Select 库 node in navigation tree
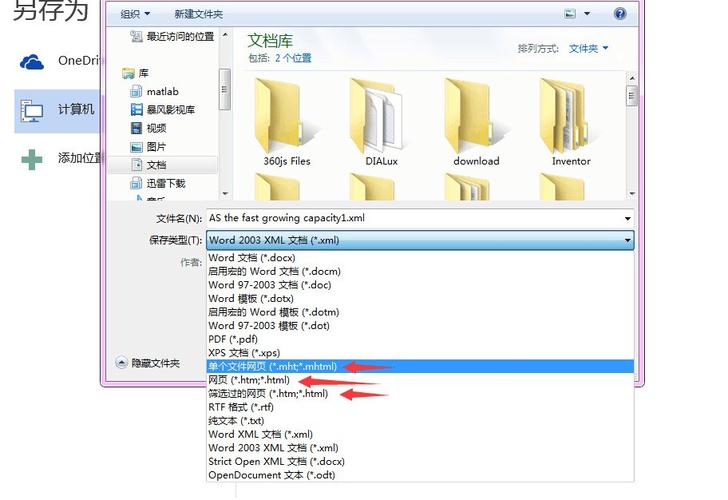Viewport: 728px width, 500px height. (x=135, y=73)
